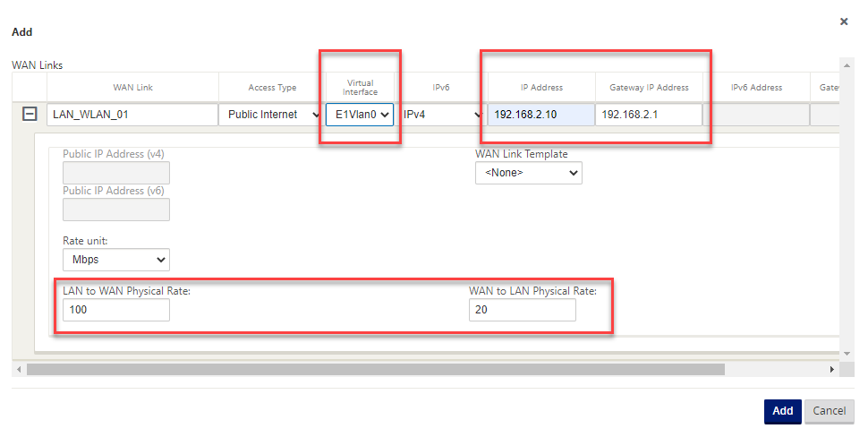The width and height of the screenshot is (868, 437).
Task: Click the Public IP Address (v4) field
Action: [115, 173]
